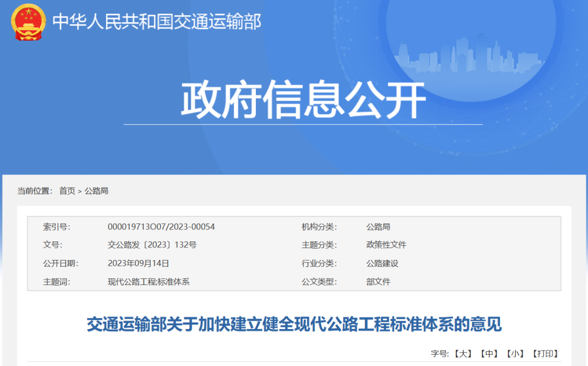588x366 pixels.
Task: Select the index number 000019713O07/2023-00054
Action: pyautogui.click(x=161, y=227)
